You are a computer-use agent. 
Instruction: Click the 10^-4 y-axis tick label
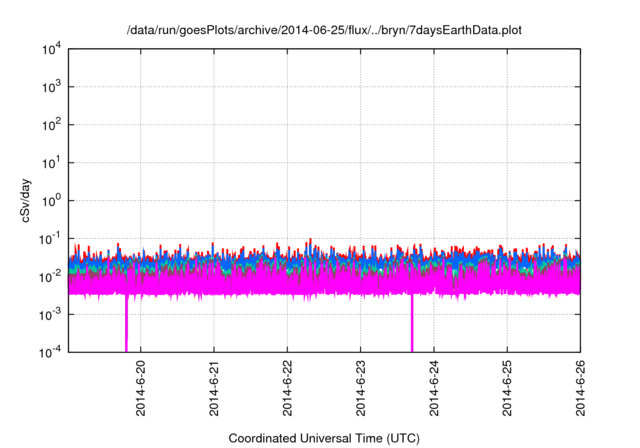pos(50,352)
